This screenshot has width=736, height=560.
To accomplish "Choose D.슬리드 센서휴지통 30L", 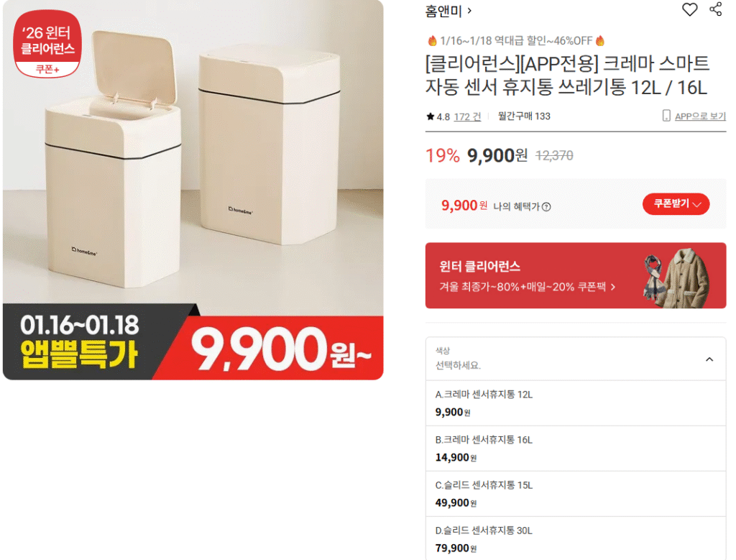I will (576, 538).
